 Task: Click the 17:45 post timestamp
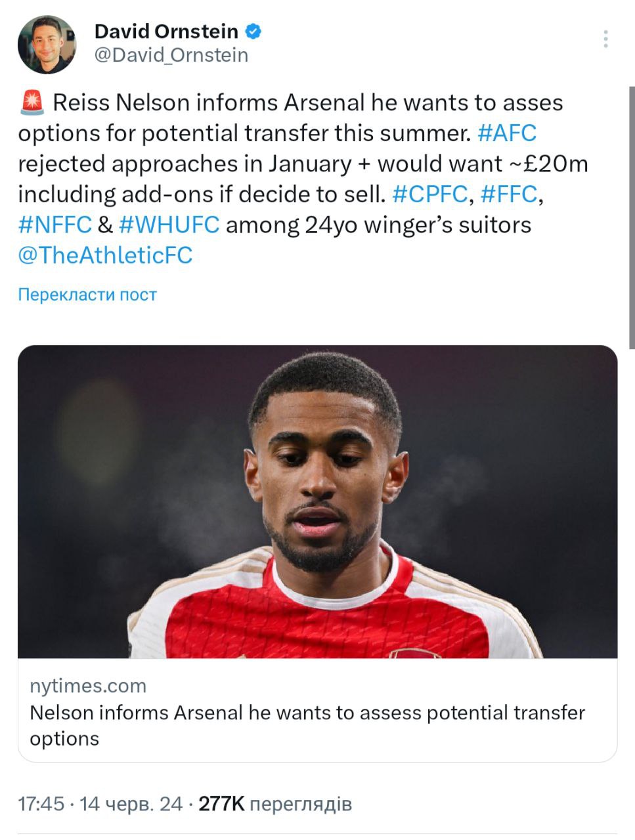coord(41,804)
